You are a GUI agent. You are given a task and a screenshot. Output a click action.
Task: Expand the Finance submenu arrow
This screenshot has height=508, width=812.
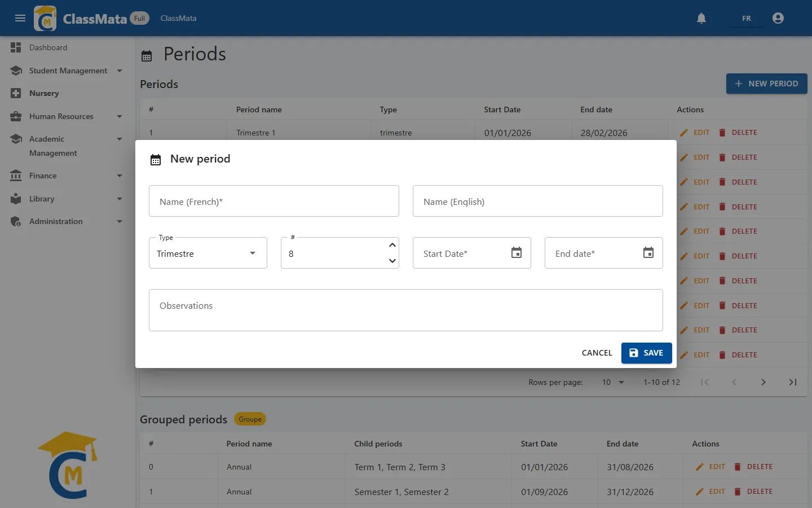tap(120, 176)
